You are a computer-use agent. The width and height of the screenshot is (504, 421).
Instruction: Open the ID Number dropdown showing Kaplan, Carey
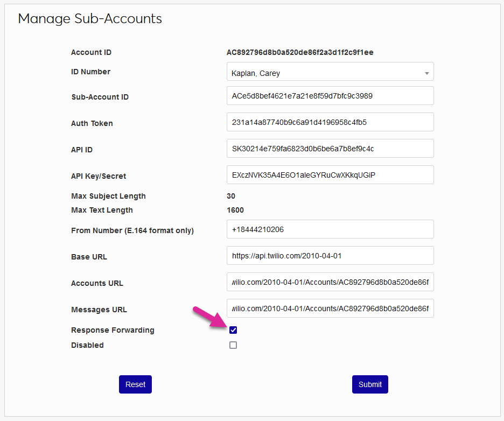[x=330, y=73]
